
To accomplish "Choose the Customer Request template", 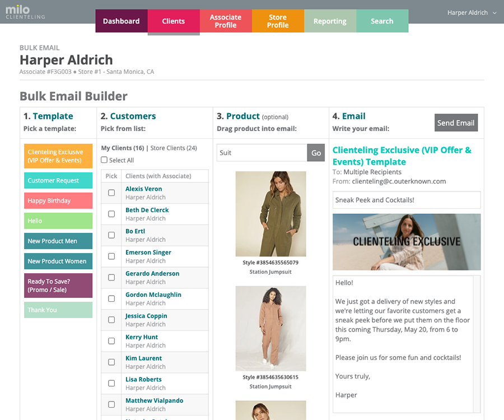I will coord(58,180).
